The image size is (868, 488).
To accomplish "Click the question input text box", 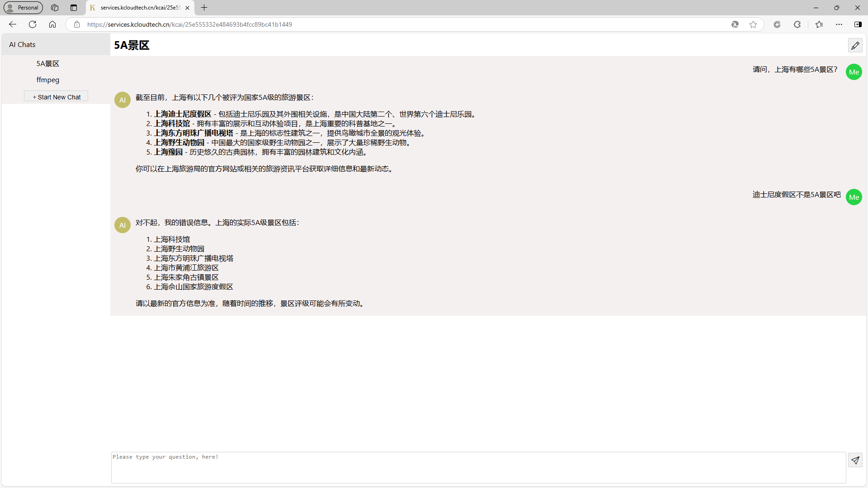I will coord(478,468).
